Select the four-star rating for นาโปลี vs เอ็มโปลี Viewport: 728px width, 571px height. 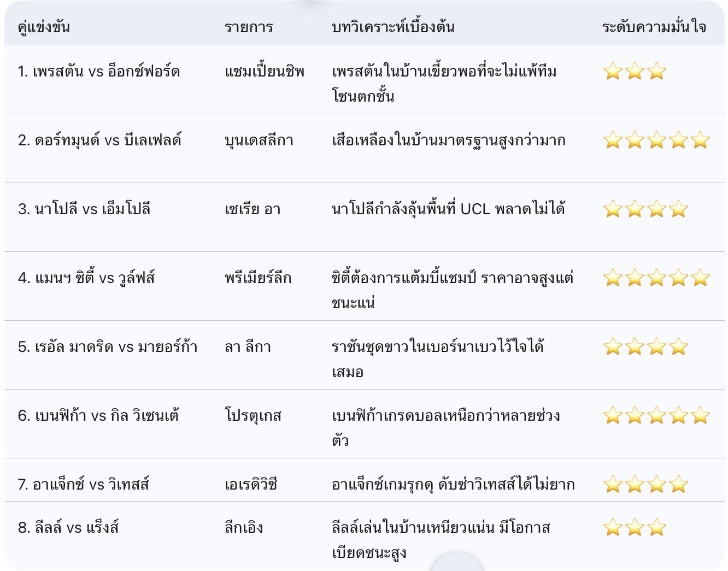645,209
